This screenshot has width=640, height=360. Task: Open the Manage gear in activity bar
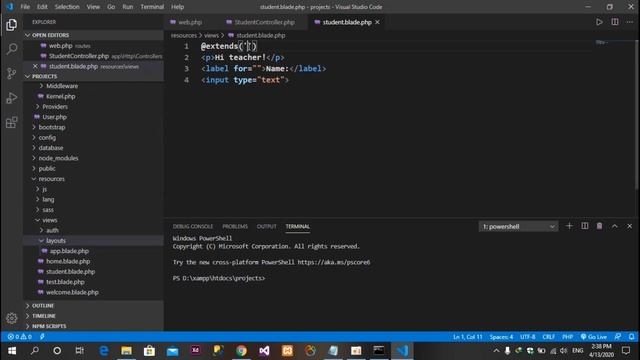tap(11, 318)
